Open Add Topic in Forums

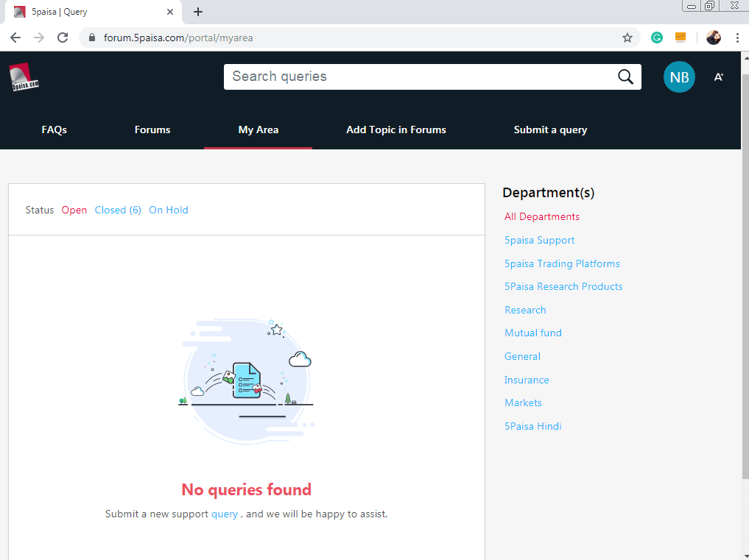tap(396, 130)
